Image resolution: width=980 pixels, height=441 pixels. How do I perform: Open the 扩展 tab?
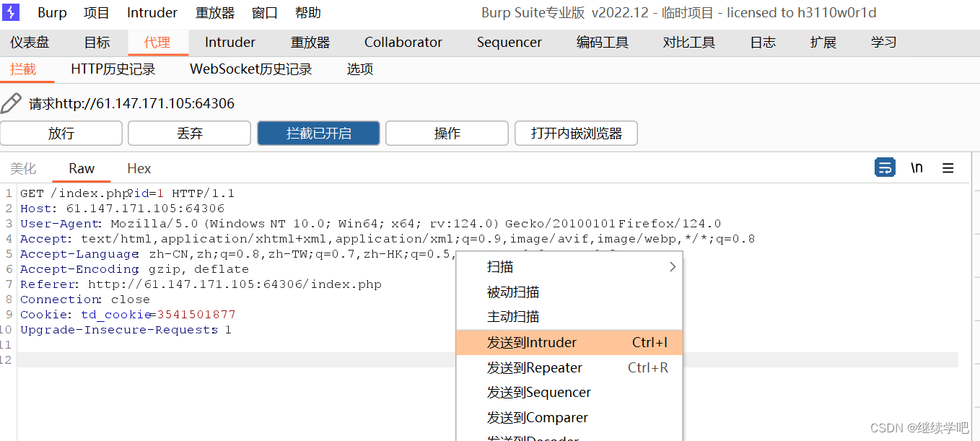(x=823, y=43)
